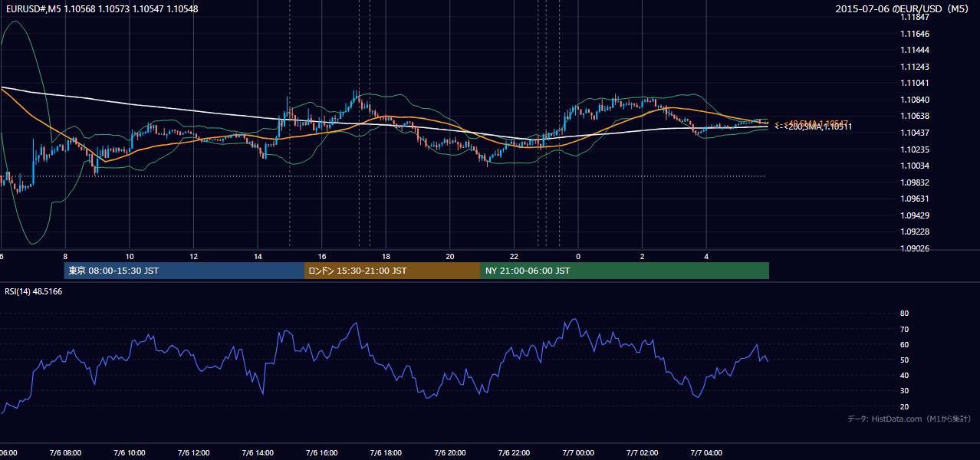Click the EURUSD#,M5 chart title text

click(100, 8)
